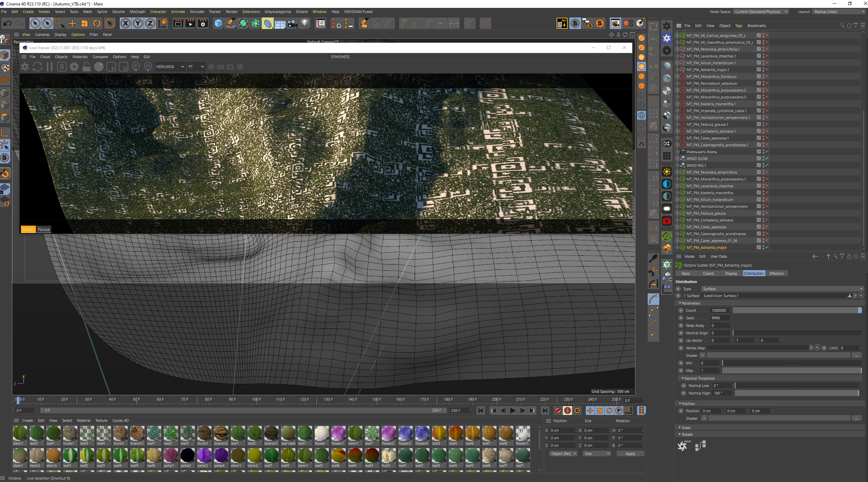Toggle the animation dot beside Count
This screenshot has height=482, width=868.
(x=681, y=310)
